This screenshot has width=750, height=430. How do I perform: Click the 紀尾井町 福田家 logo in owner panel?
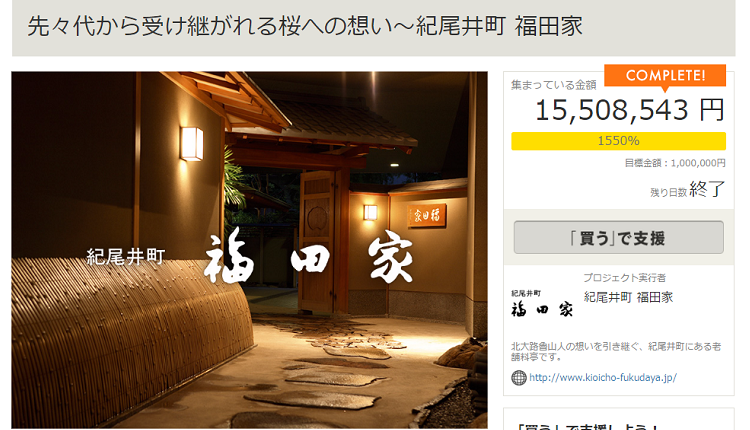click(541, 304)
